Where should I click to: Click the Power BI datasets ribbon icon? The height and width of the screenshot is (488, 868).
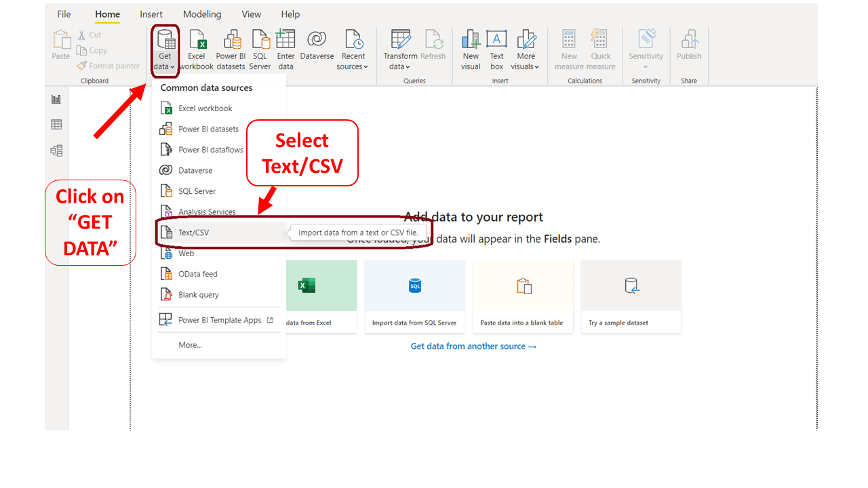(231, 47)
